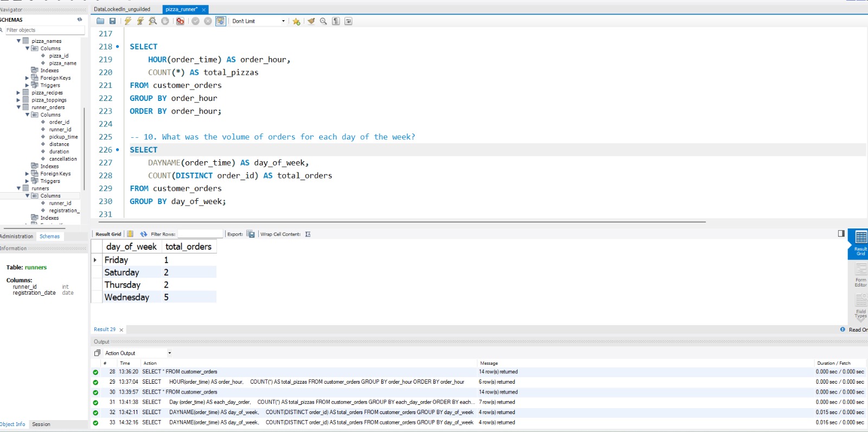Expand the pizza_recipes table node

coord(18,93)
